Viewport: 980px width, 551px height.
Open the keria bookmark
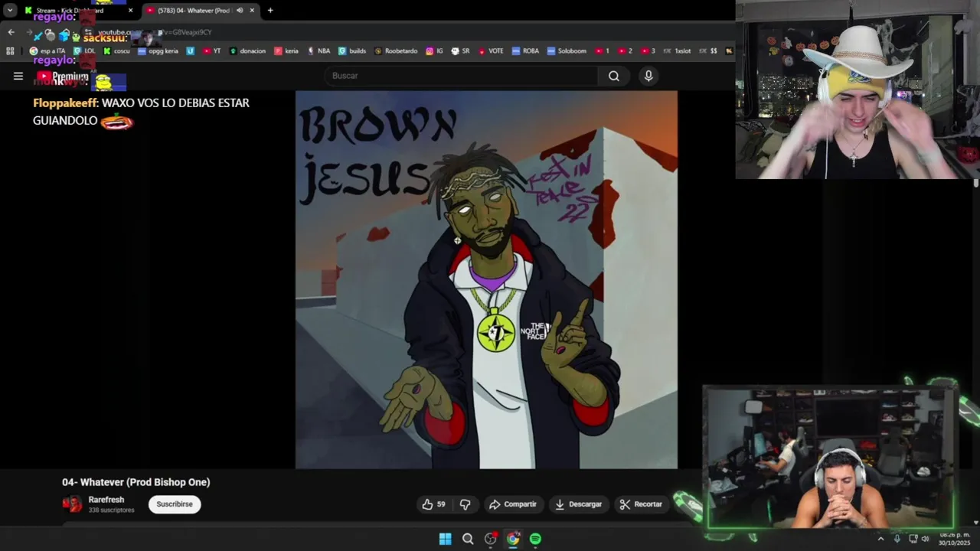(286, 51)
